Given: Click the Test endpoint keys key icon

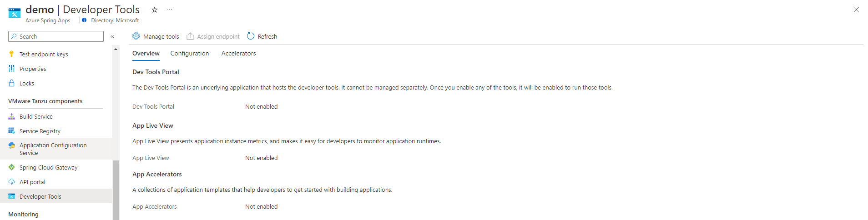Looking at the screenshot, I should [12, 54].
